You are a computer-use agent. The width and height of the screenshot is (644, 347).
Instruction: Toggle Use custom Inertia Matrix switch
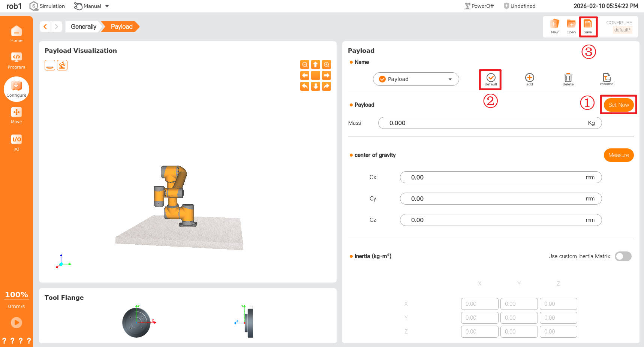pyautogui.click(x=623, y=256)
